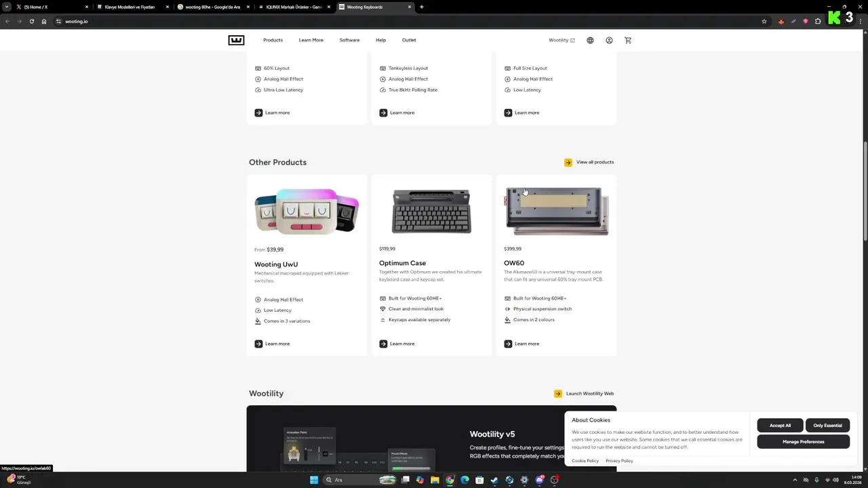Open the Learn More navigation menu
The image size is (868, 488).
pyautogui.click(x=311, y=40)
